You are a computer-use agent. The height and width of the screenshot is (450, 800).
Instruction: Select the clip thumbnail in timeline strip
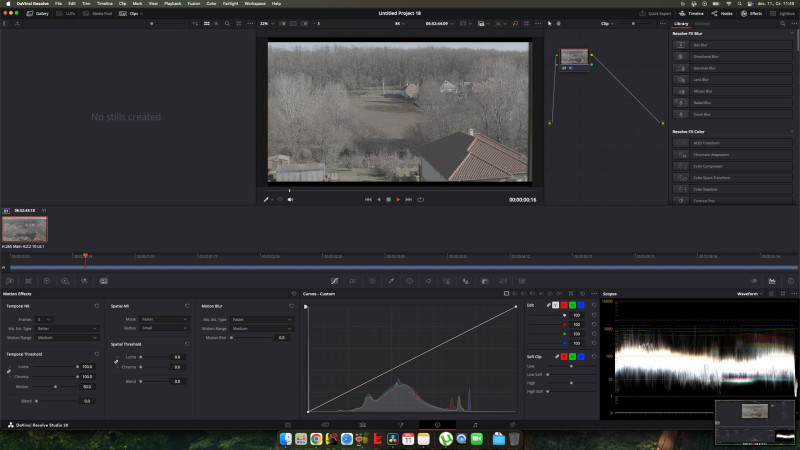[24, 229]
